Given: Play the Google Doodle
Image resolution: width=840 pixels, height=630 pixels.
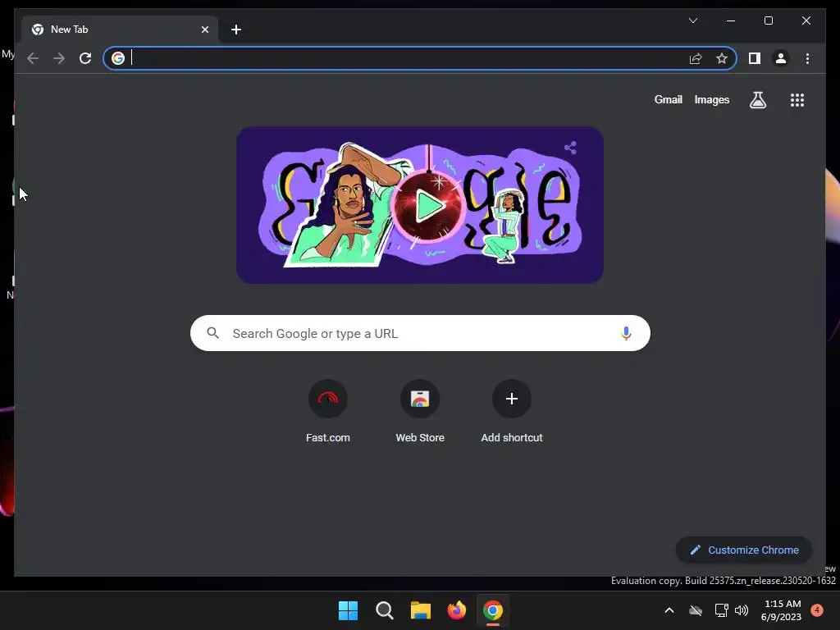Looking at the screenshot, I should tap(427, 206).
